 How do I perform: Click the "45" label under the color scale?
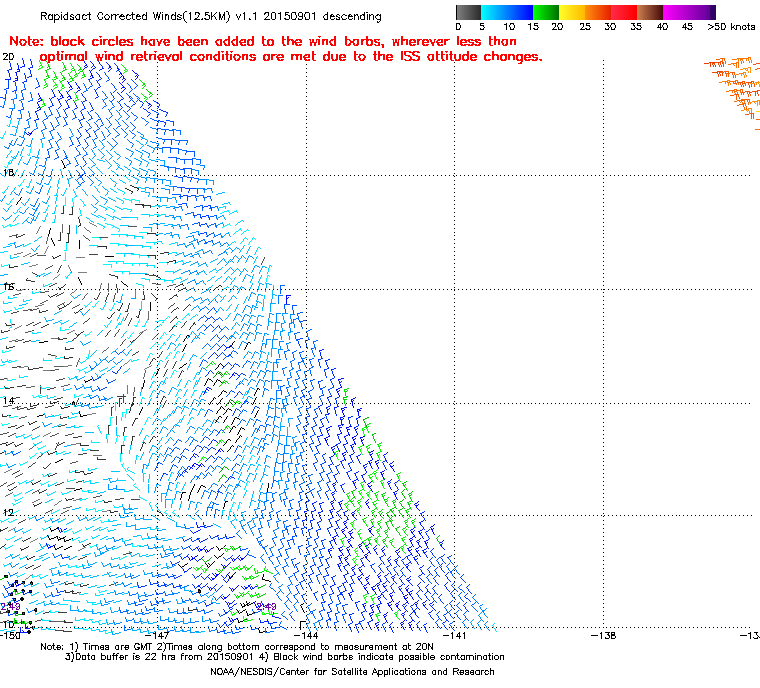[687, 27]
